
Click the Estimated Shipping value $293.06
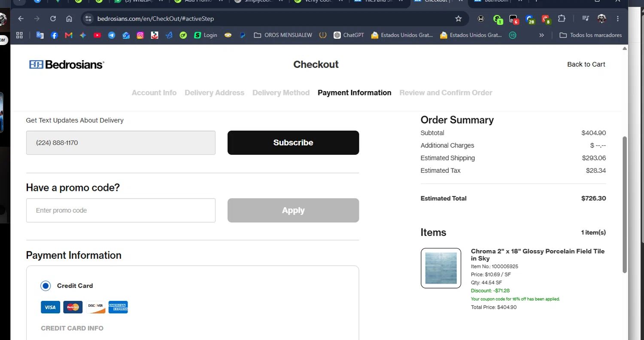(594, 158)
